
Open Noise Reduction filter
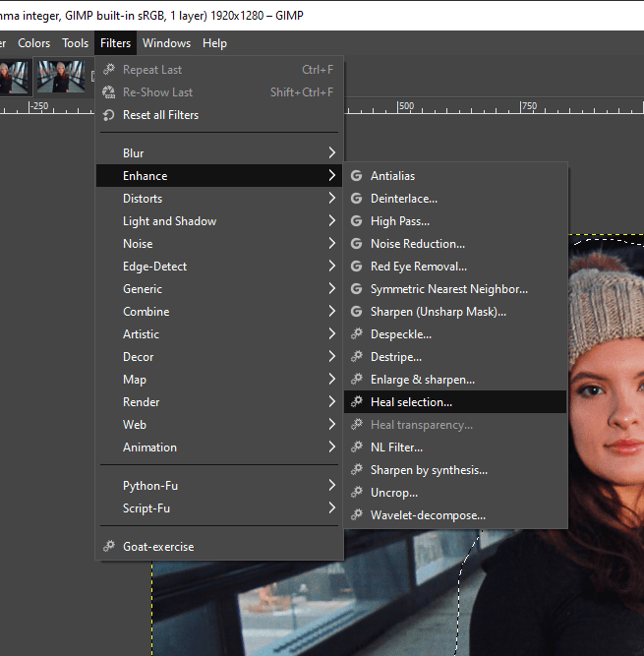click(x=455, y=244)
